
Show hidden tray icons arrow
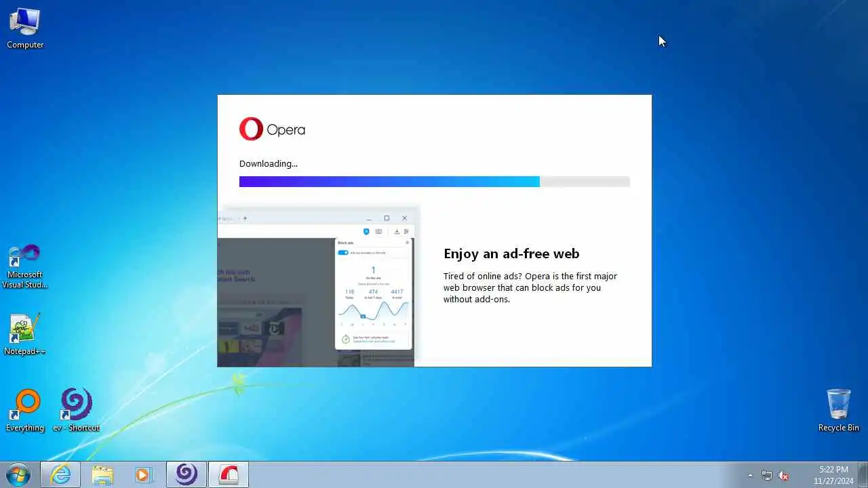[x=750, y=475]
